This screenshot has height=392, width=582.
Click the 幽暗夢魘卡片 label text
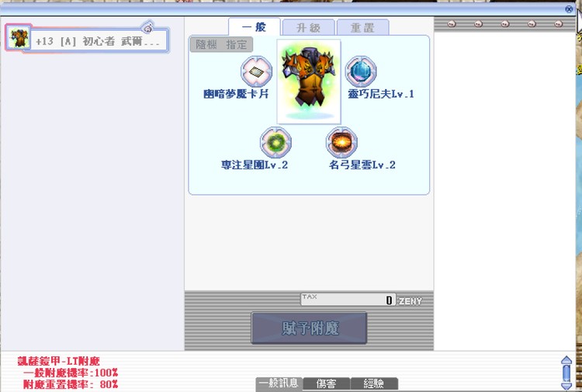tap(236, 94)
